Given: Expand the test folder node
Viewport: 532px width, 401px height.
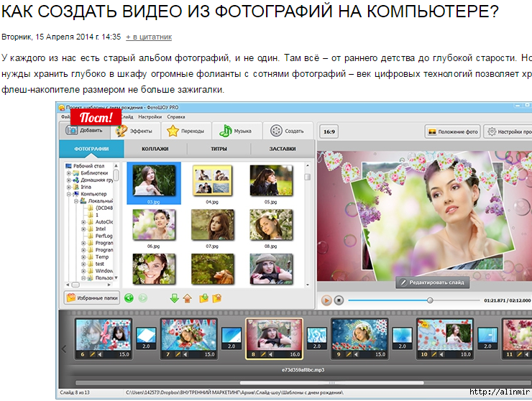Looking at the screenshot, I should coord(83,264).
